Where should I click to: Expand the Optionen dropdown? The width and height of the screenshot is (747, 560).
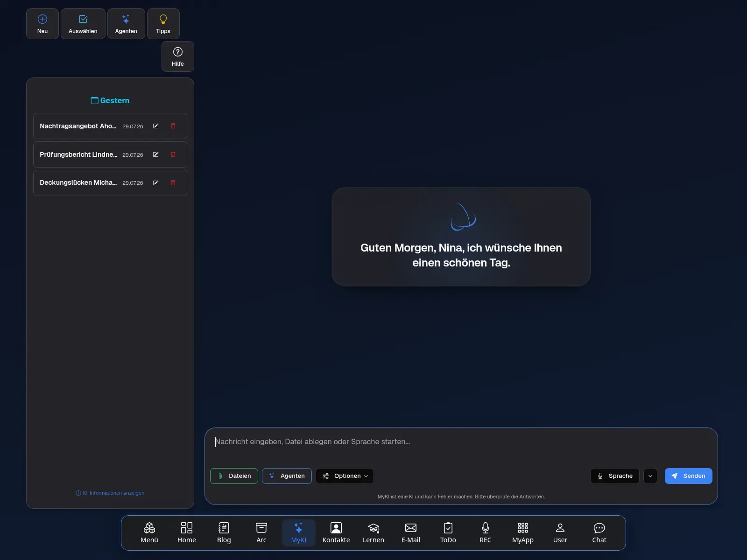tap(345, 476)
